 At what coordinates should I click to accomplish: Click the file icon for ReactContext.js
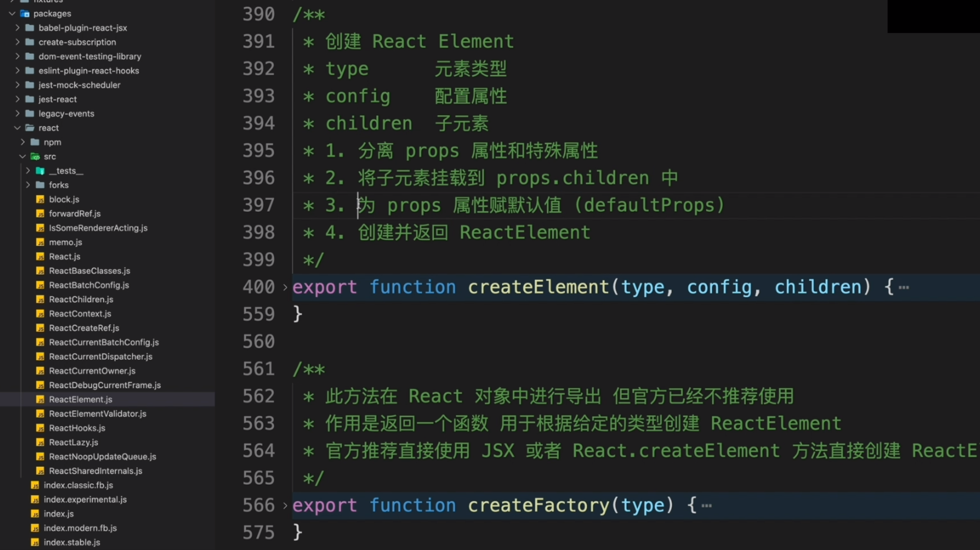click(41, 313)
